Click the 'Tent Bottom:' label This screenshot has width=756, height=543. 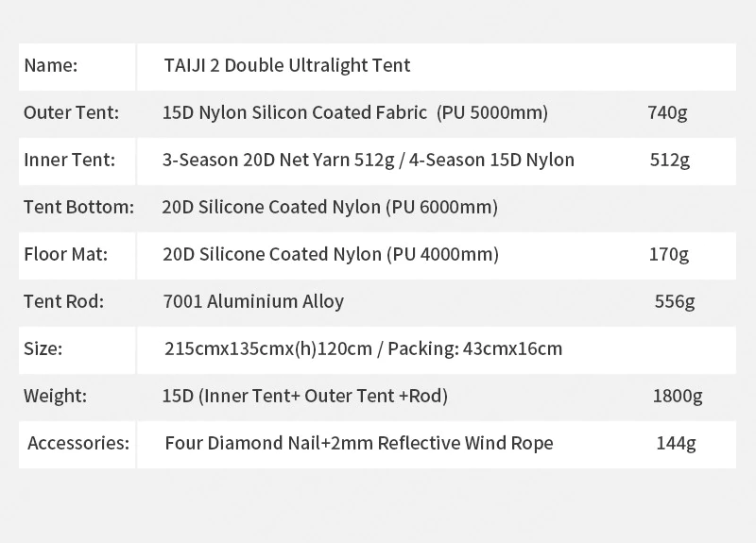78,207
